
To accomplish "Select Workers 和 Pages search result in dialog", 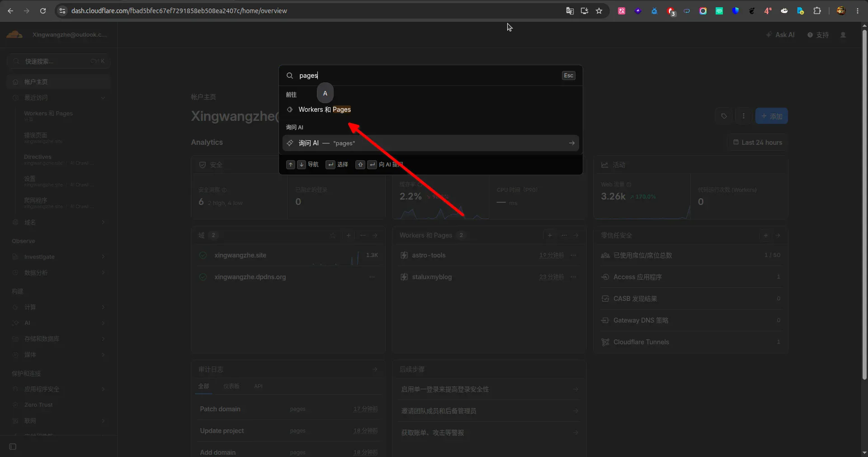I will pos(430,109).
